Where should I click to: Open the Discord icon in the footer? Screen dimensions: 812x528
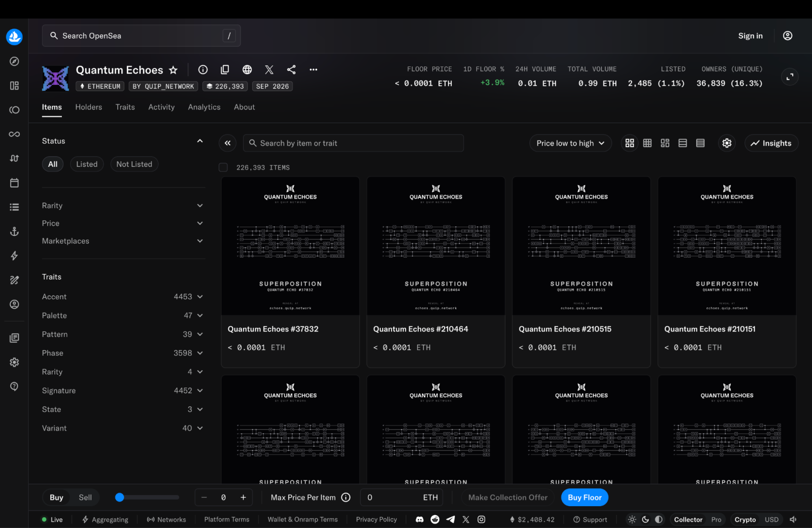[x=420, y=519]
